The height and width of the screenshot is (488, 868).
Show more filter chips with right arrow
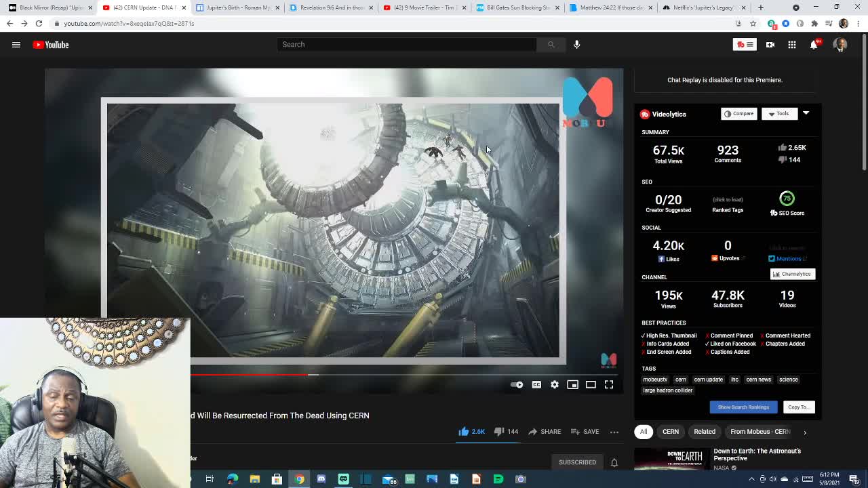click(805, 432)
